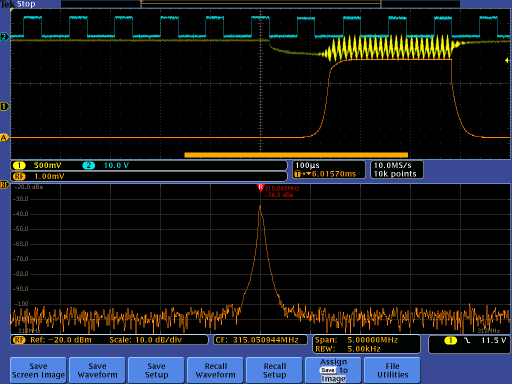This screenshot has width=512, height=384.
Task: Click the orange spectrum time bar
Action: [296, 155]
